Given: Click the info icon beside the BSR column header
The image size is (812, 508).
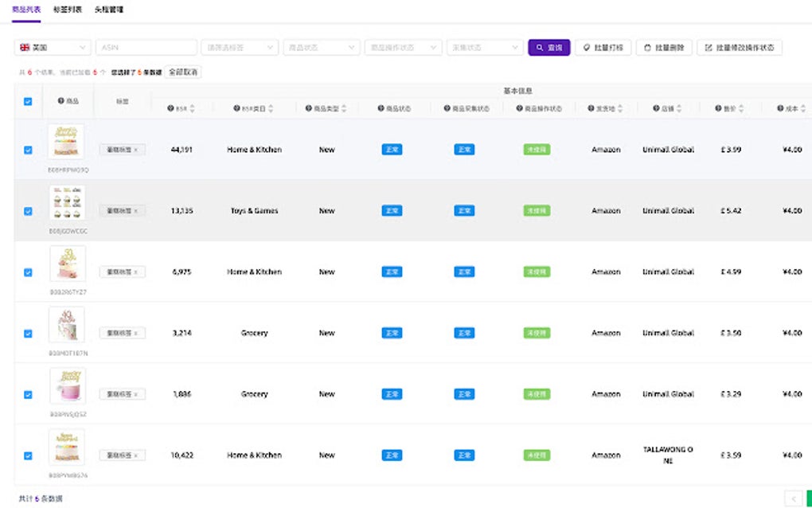Looking at the screenshot, I should tap(170, 108).
